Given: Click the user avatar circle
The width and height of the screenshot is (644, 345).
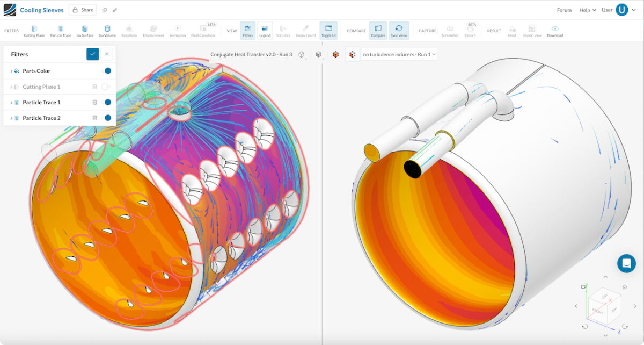Looking at the screenshot, I should tap(621, 10).
